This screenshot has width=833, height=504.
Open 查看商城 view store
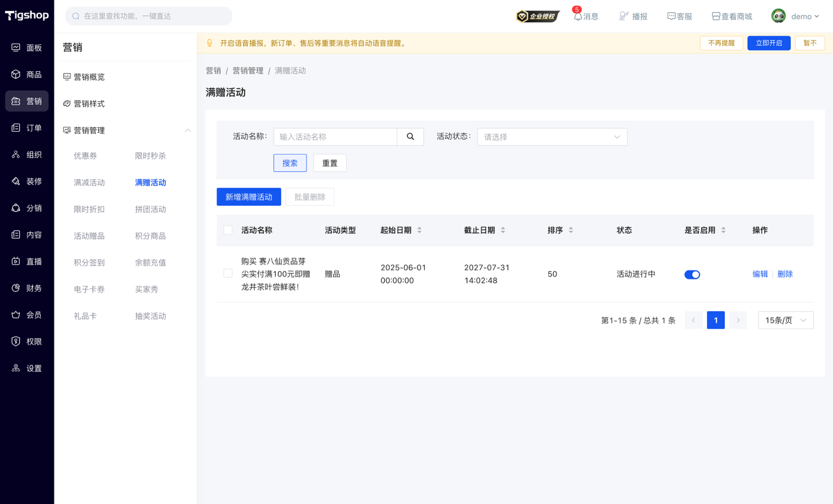tap(732, 16)
